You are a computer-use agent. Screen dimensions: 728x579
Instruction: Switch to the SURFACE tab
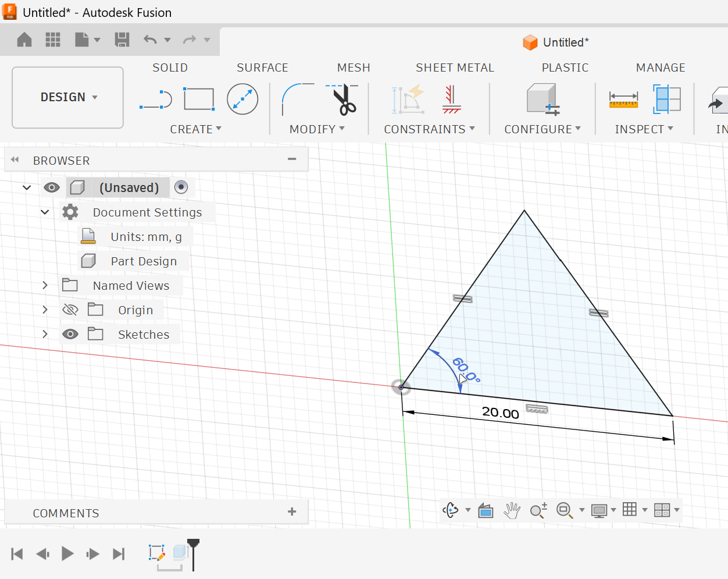(262, 68)
